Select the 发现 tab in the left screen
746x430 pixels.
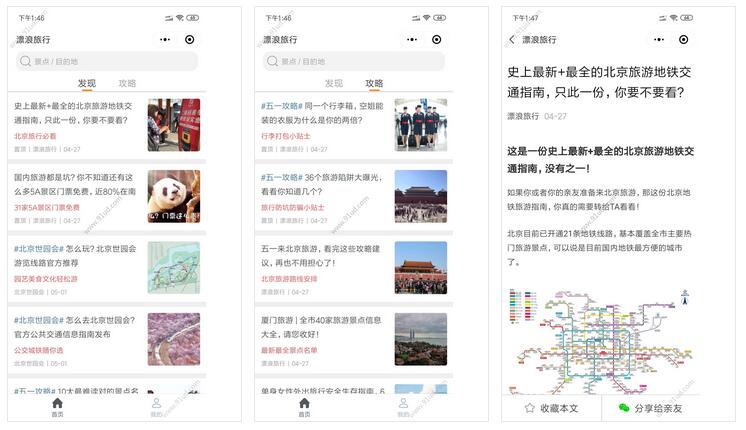[x=87, y=83]
